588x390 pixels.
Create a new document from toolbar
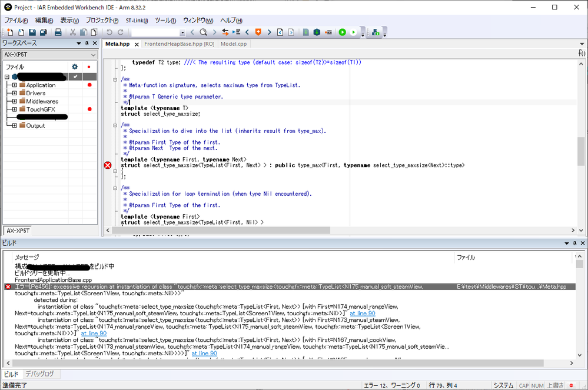pyautogui.click(x=10, y=32)
